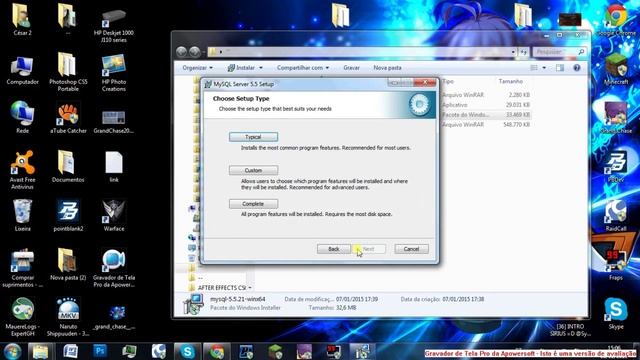
Task: Switch to Skype in the taskbar
Action: 187,351
